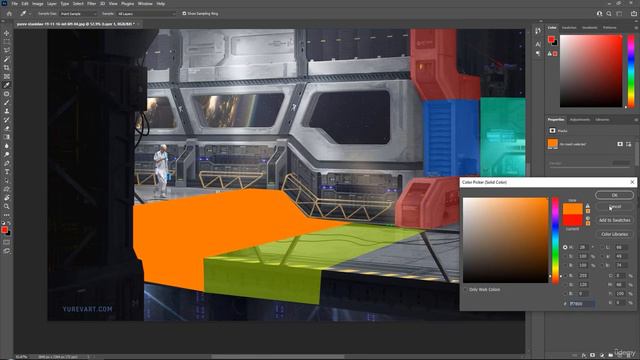Switch to the Gradients tab

[589, 28]
